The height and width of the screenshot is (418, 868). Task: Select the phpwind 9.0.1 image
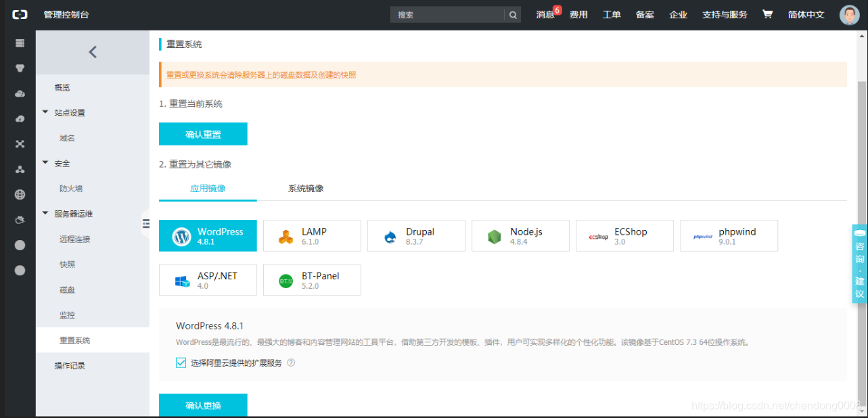coord(729,235)
